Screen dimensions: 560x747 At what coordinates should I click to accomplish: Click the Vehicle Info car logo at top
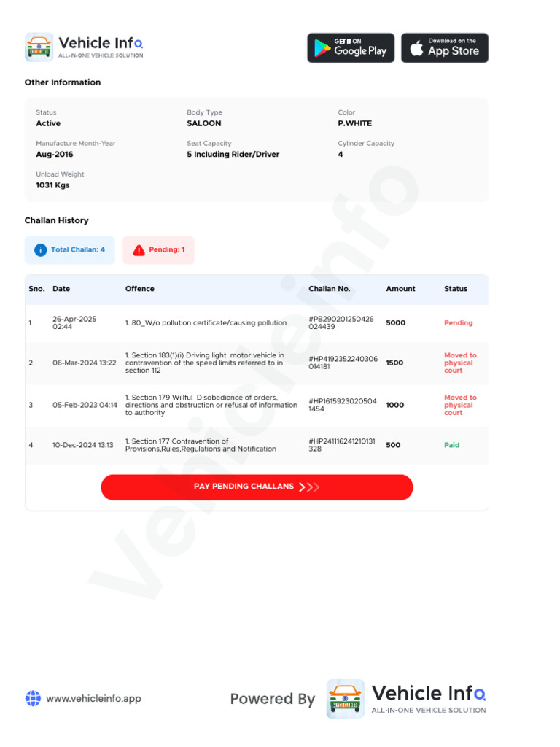click(39, 47)
